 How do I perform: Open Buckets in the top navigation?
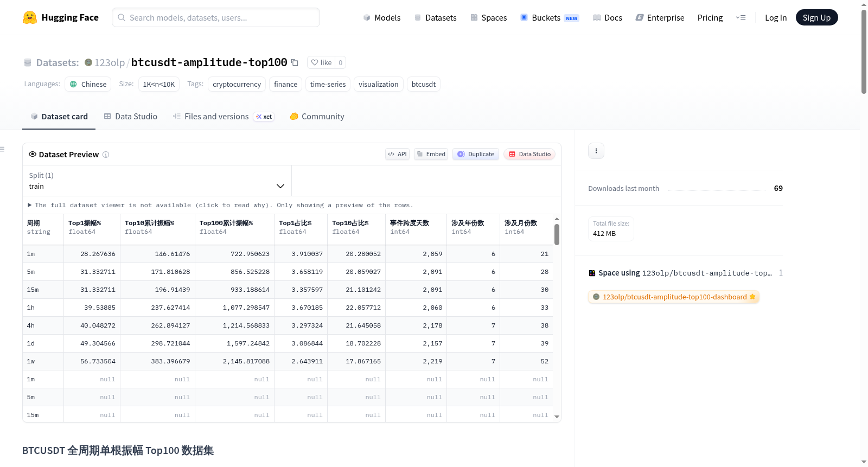[550, 17]
